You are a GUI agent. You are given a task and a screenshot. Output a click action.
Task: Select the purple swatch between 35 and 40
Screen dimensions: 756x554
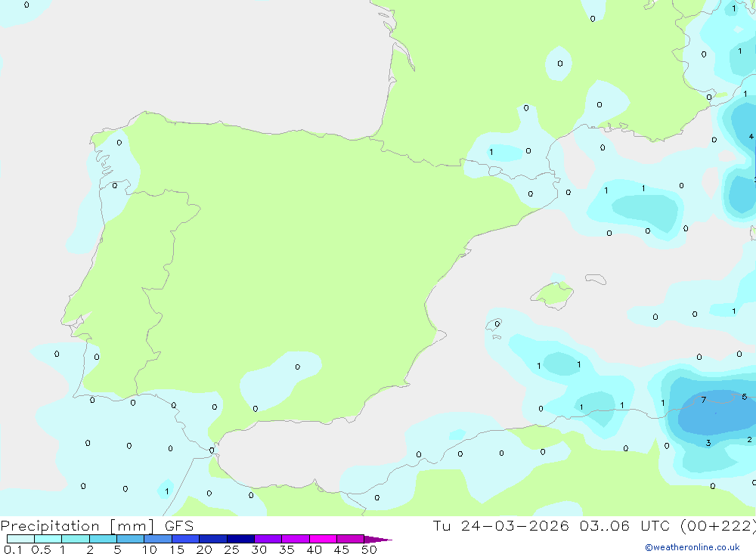pyautogui.click(x=296, y=539)
